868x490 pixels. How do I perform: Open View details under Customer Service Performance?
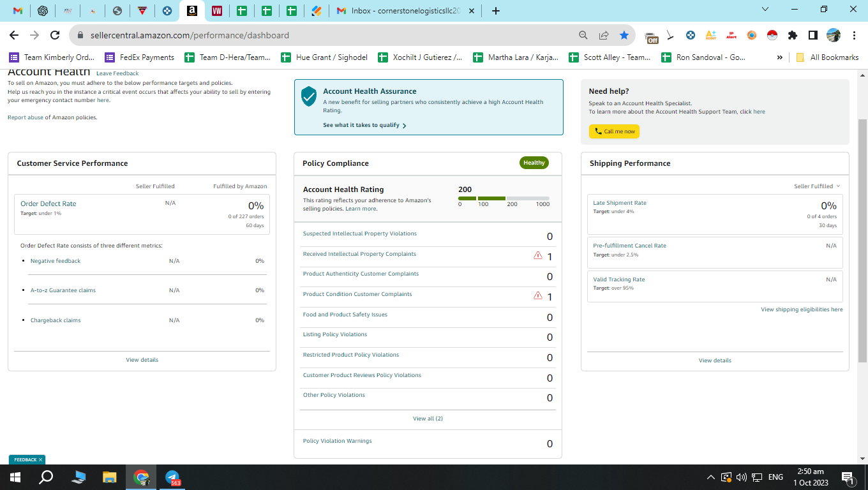pos(142,360)
